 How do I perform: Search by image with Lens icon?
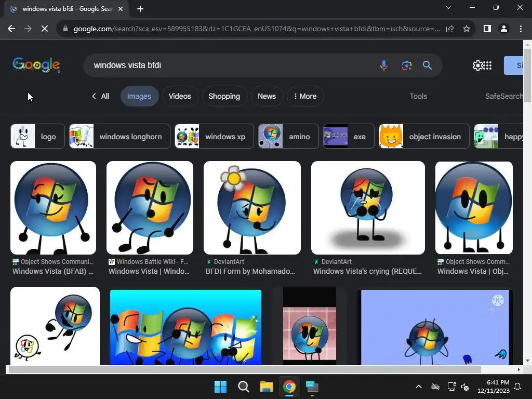pyautogui.click(x=406, y=65)
